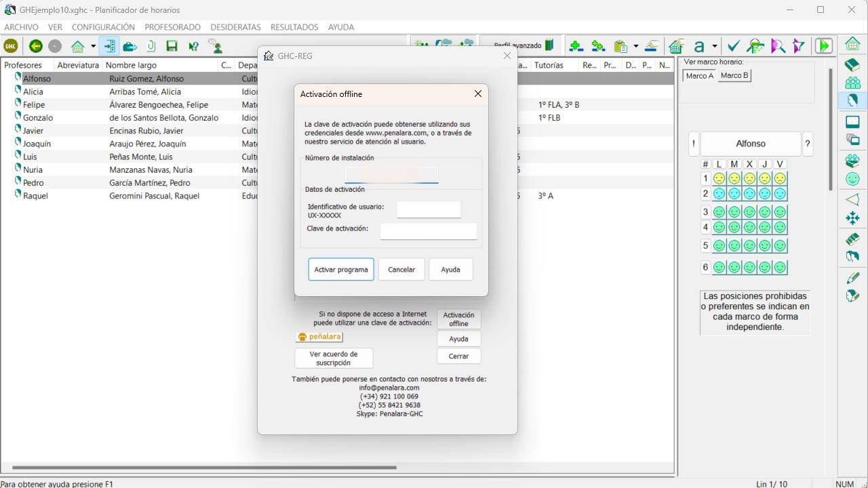Open the CONFIGURACIÓN menu
The width and height of the screenshot is (868, 488).
coord(103,27)
